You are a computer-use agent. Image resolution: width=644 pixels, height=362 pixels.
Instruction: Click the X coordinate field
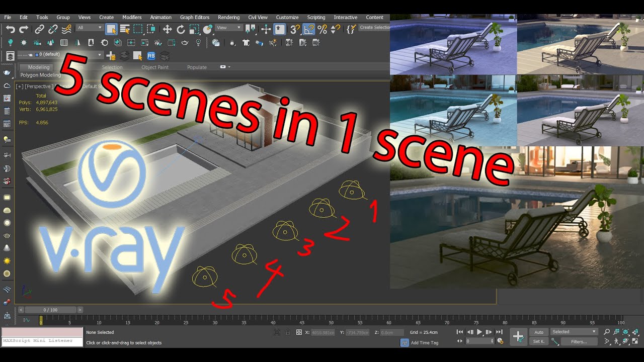[x=323, y=332]
